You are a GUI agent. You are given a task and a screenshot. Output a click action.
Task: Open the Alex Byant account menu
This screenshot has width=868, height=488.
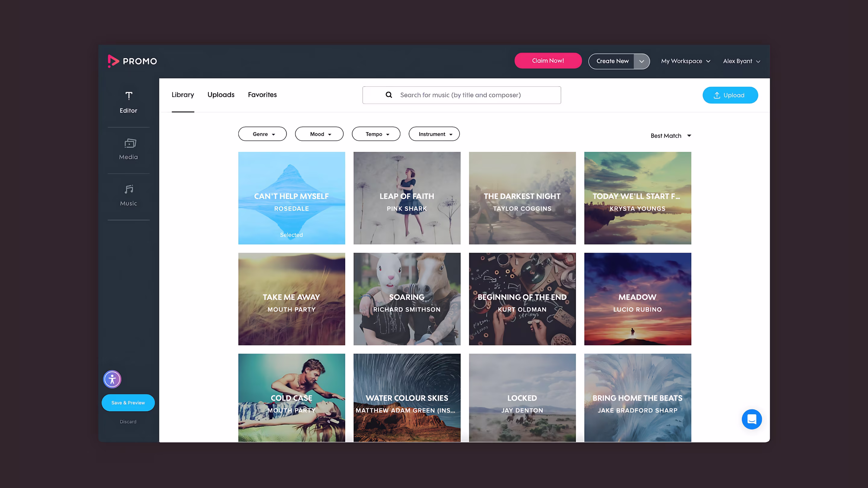741,61
